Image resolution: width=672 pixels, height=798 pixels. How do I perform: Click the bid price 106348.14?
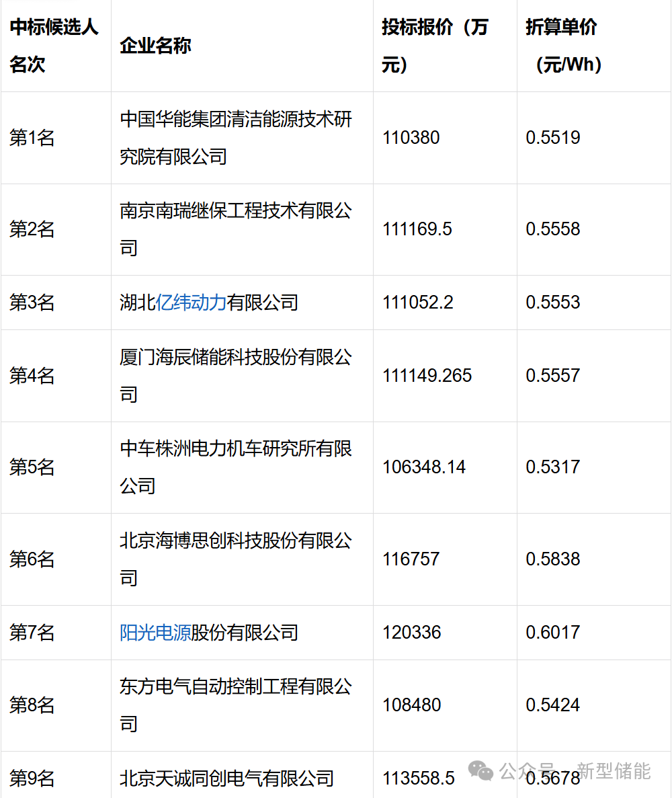point(424,467)
